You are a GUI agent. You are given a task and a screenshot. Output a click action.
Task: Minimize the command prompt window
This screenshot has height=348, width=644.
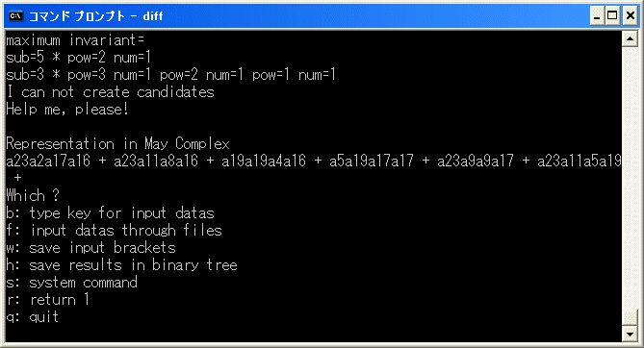point(597,16)
